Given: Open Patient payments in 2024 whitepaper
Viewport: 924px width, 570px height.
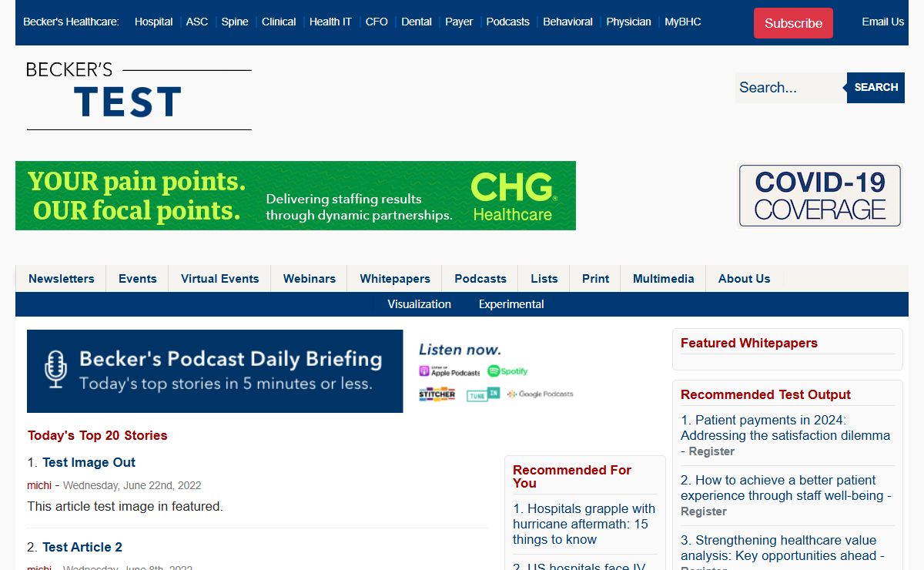Looking at the screenshot, I should click(785, 427).
